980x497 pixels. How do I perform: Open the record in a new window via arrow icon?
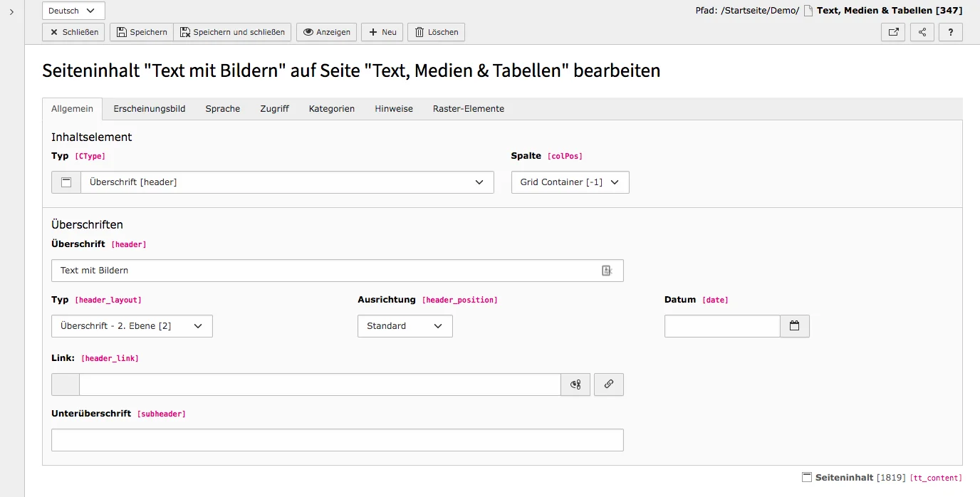coord(893,32)
